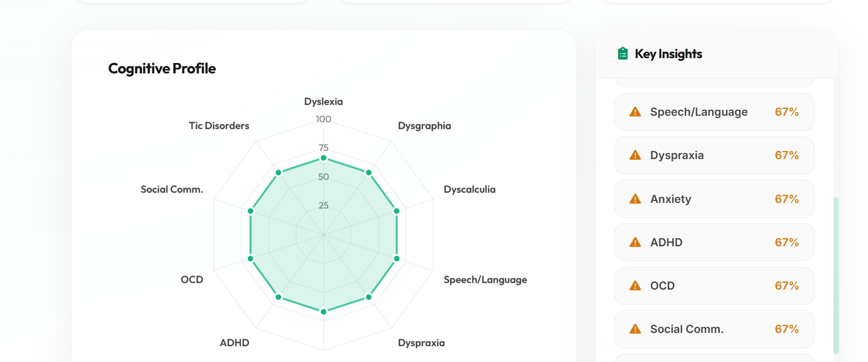Click the OCD warning icon in insights
The height and width of the screenshot is (362, 868).
[635, 286]
